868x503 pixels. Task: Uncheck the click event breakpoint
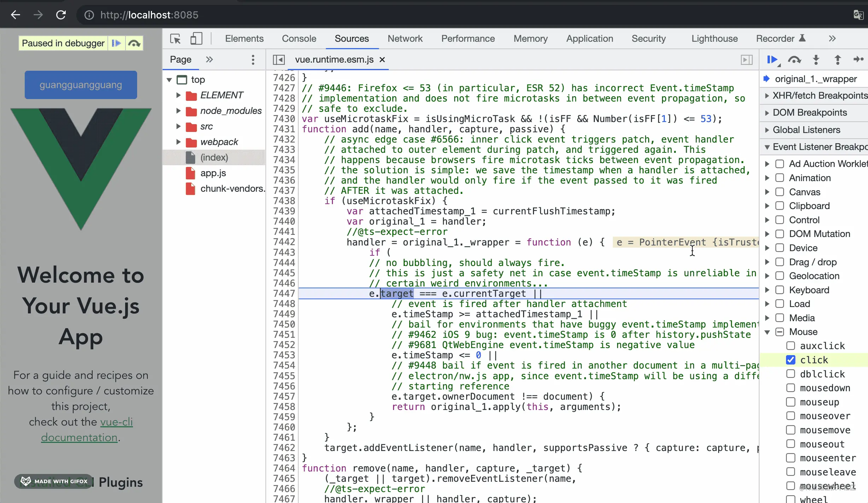(x=791, y=360)
